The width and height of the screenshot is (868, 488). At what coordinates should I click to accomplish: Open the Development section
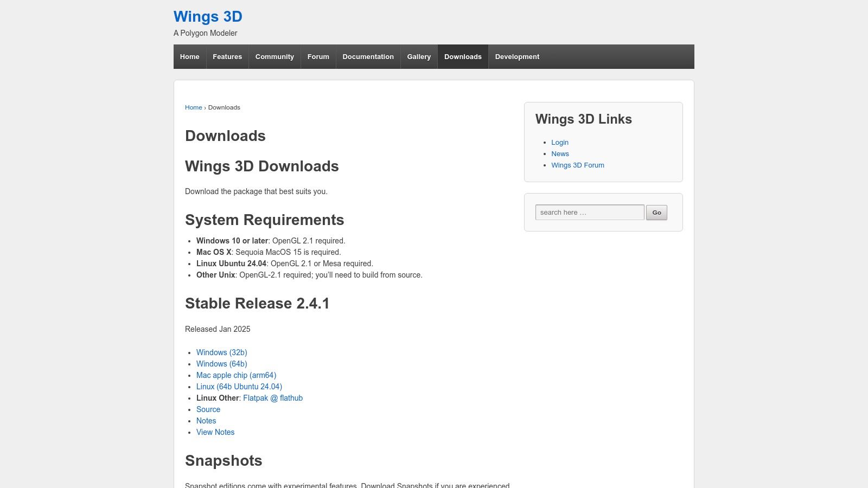tap(517, 56)
